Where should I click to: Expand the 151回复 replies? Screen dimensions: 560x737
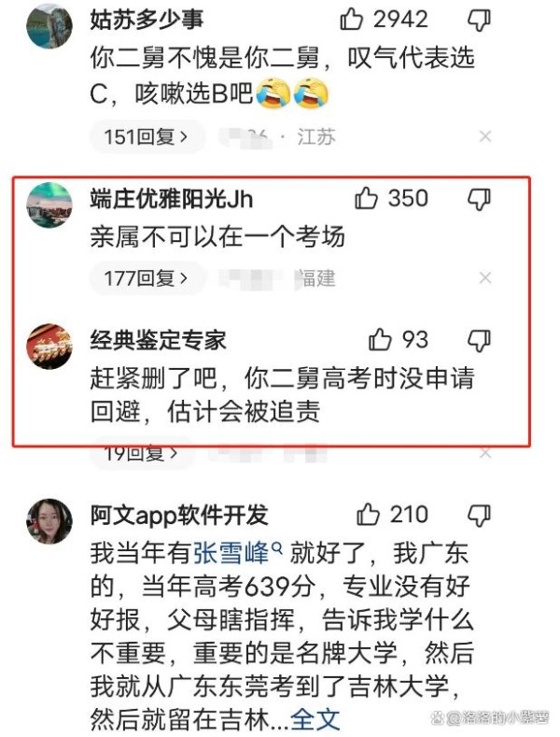[147, 136]
